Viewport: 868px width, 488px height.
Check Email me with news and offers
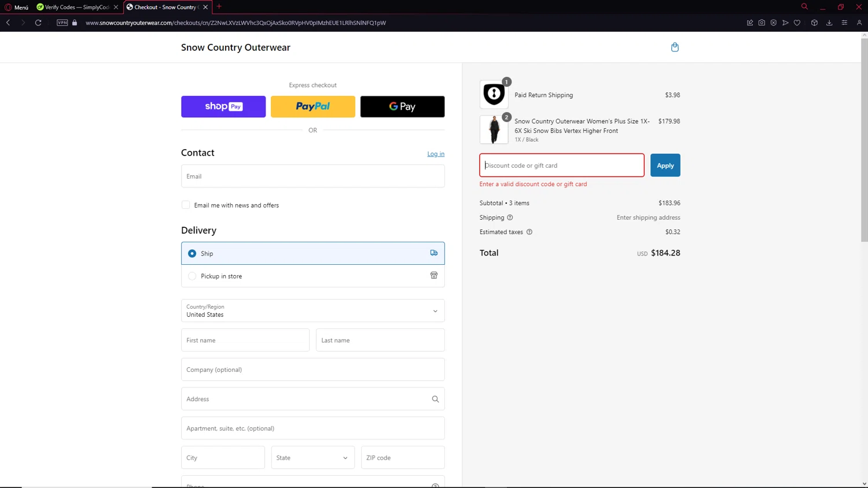(186, 205)
